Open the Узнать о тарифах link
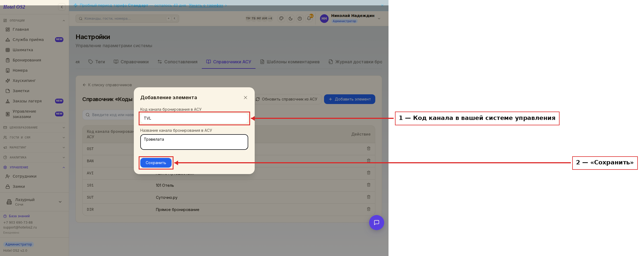This screenshot has height=256, width=644. (x=206, y=5)
